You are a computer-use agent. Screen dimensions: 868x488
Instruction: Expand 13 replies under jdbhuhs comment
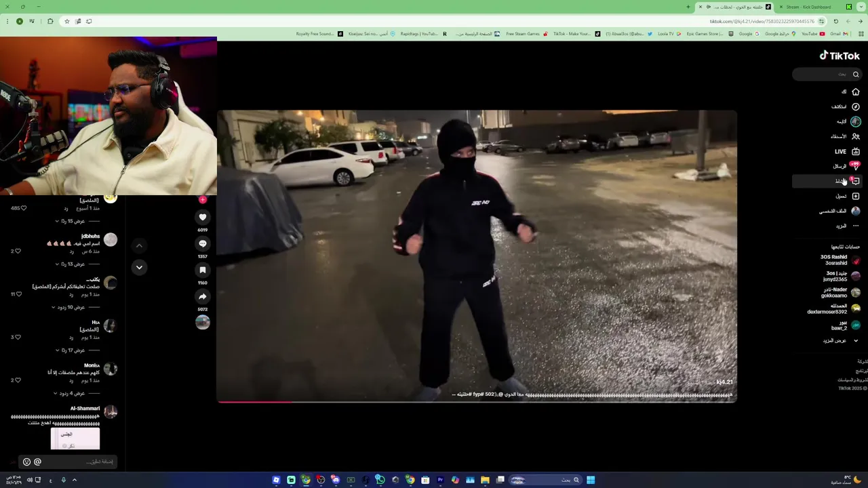click(x=71, y=264)
